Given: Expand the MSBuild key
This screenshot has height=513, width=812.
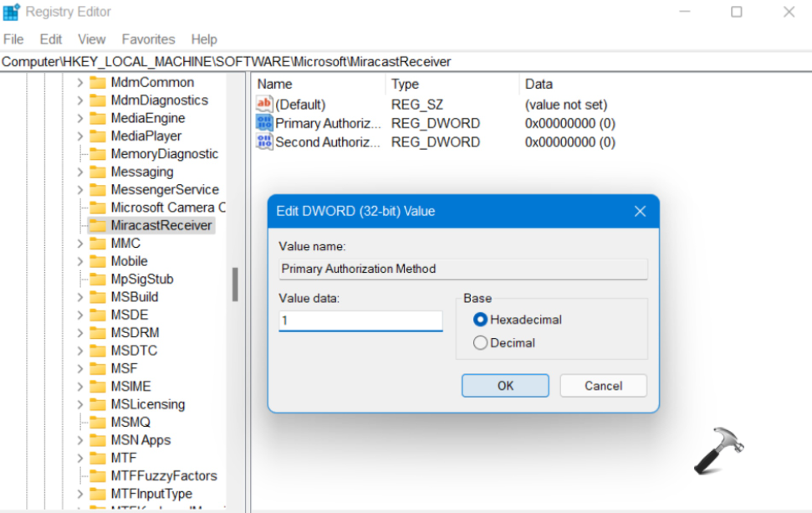Looking at the screenshot, I should (79, 297).
